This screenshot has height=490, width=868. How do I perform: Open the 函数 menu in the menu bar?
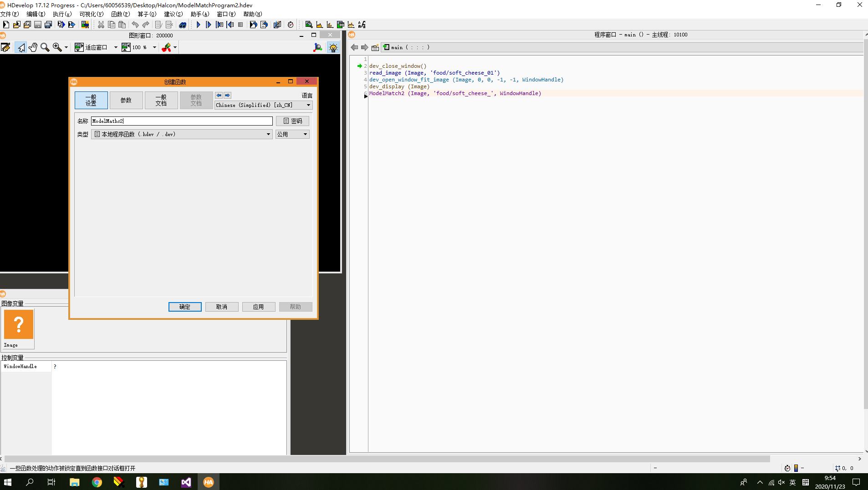tap(120, 14)
